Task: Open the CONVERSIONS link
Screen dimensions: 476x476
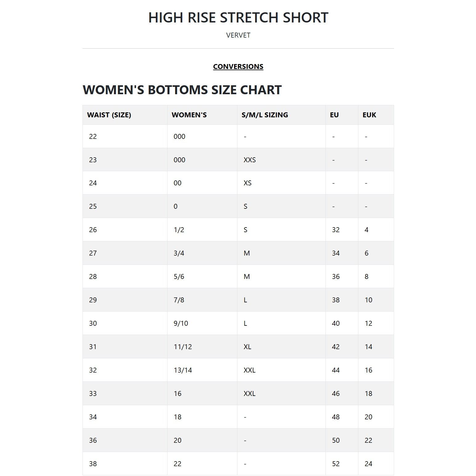Action: [x=238, y=67]
